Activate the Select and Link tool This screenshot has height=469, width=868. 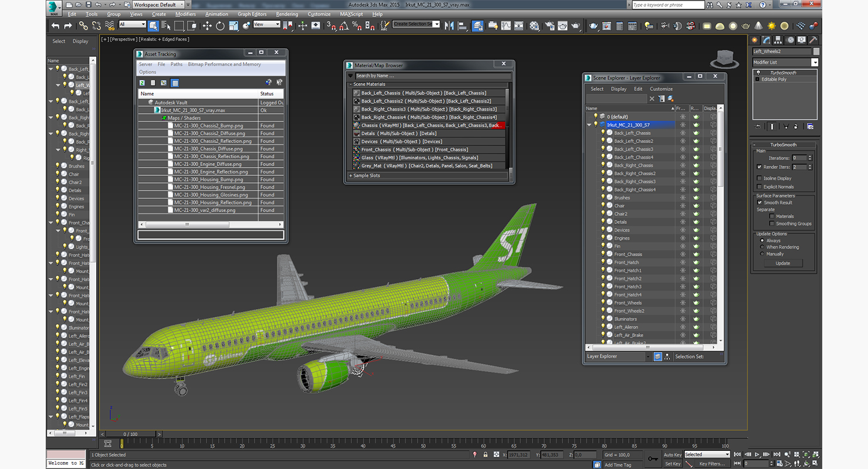[83, 25]
